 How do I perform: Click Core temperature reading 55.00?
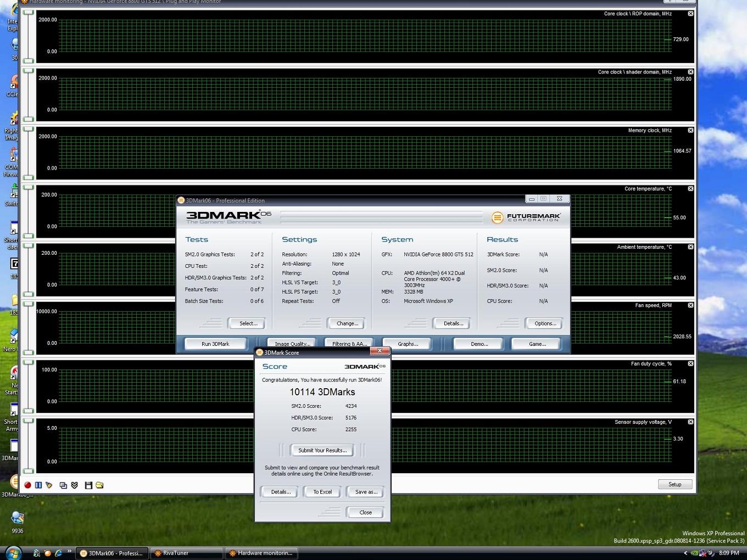[679, 218]
